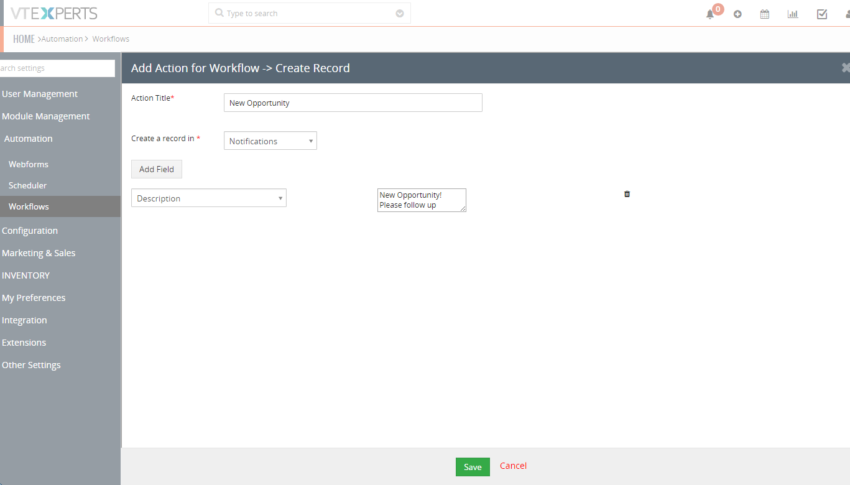This screenshot has width=850, height=485.
Task: Open the reports chart icon
Action: click(793, 14)
